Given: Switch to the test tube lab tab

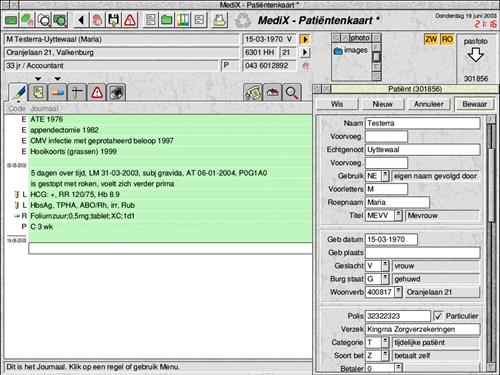Looking at the screenshot, I should (x=77, y=92).
